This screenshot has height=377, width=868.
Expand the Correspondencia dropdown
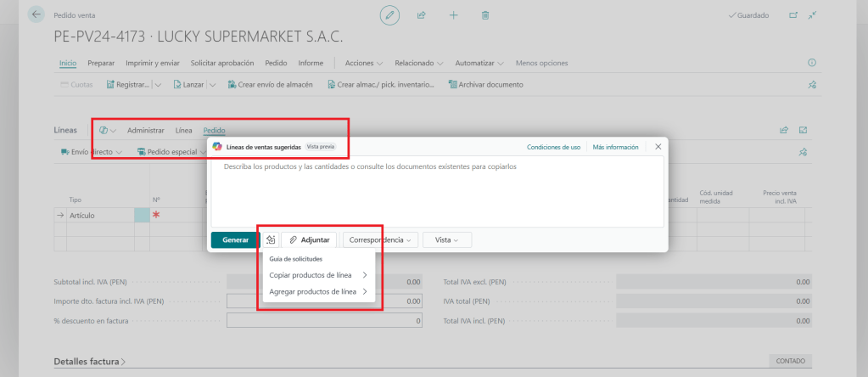click(380, 240)
